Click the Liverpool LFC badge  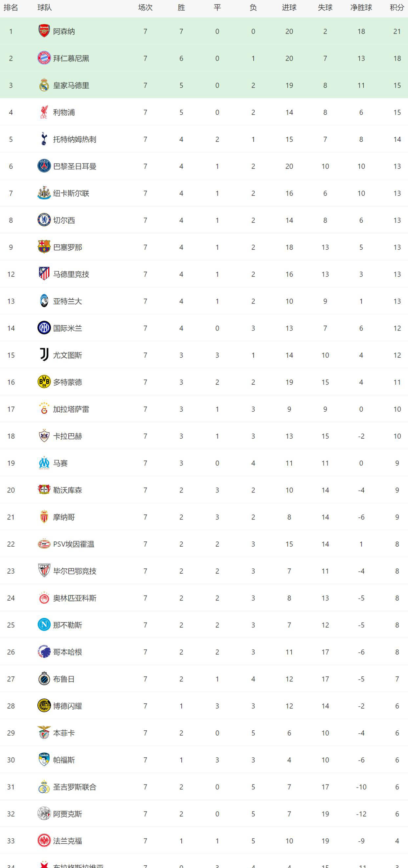coord(44,112)
